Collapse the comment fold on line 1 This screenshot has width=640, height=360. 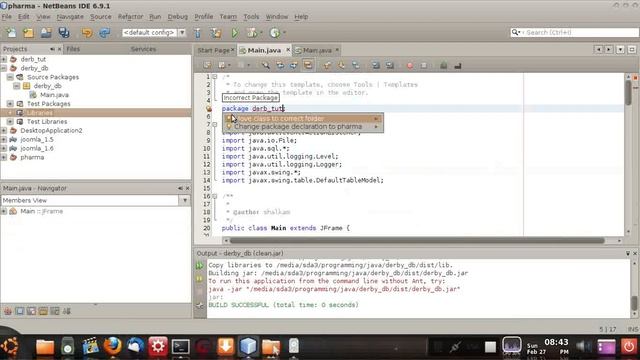(x=215, y=77)
